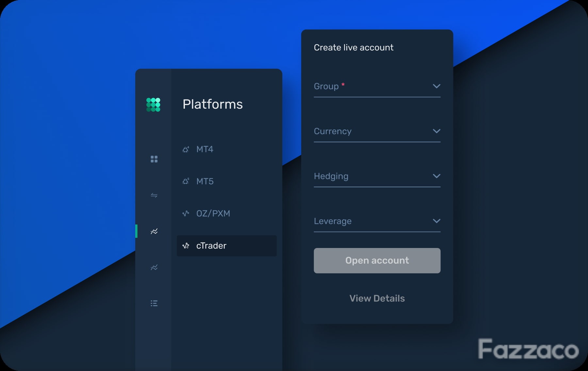Viewport: 588px width, 371px height.
Task: Expand the Leverage chevron arrow
Action: 436,221
